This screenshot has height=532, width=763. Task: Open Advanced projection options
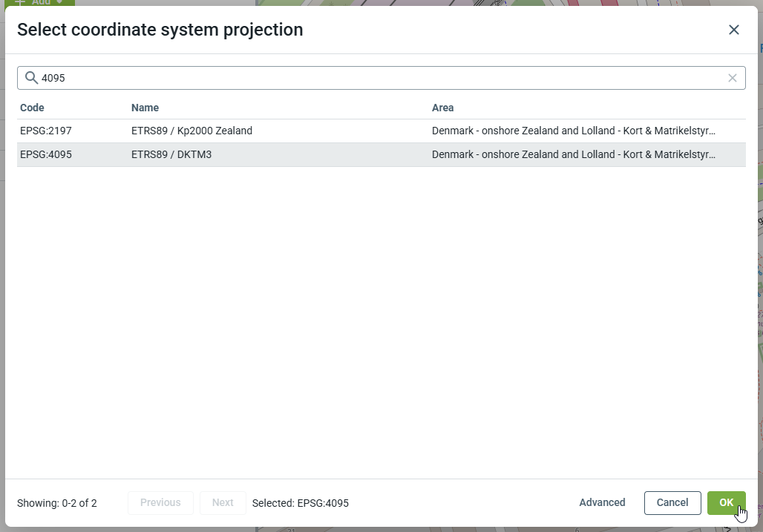pyautogui.click(x=602, y=502)
